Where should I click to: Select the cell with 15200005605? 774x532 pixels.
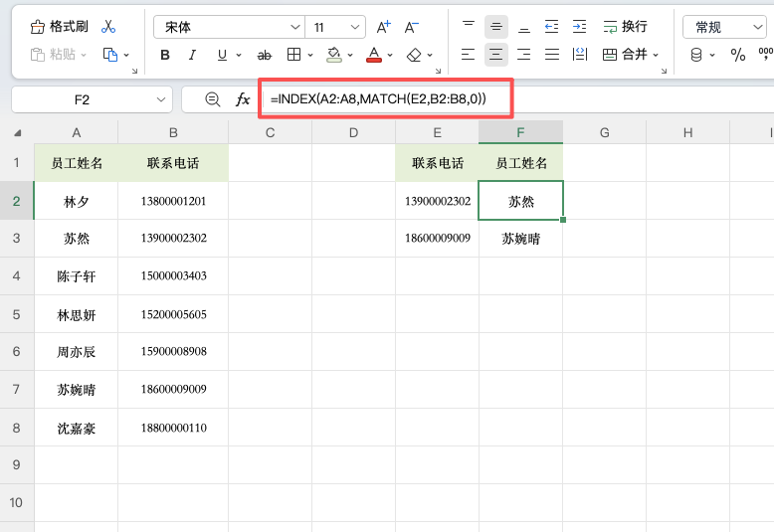coord(173,314)
